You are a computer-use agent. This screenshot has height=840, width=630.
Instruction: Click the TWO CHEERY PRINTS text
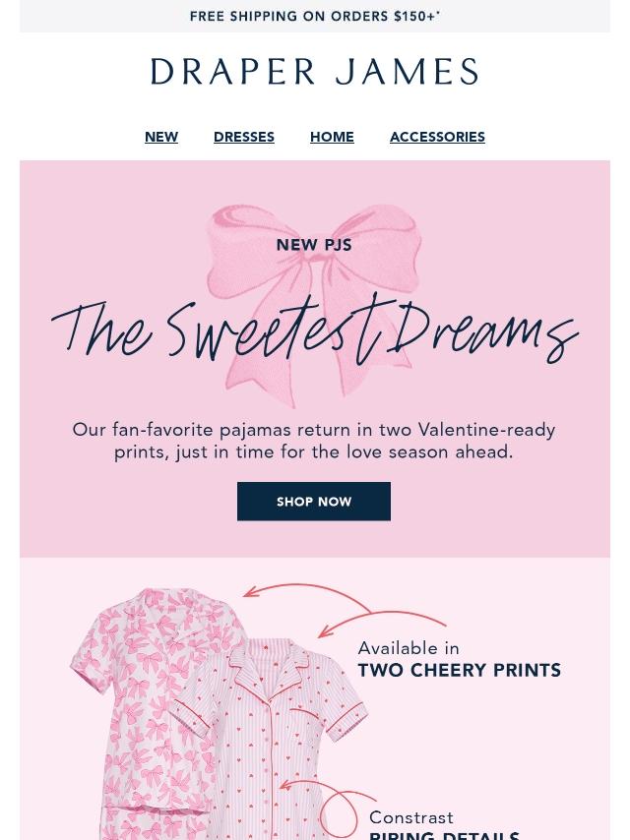pyautogui.click(x=459, y=671)
